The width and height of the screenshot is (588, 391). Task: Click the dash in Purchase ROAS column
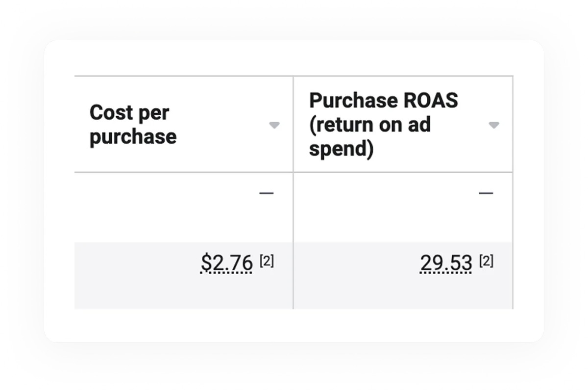click(x=486, y=193)
